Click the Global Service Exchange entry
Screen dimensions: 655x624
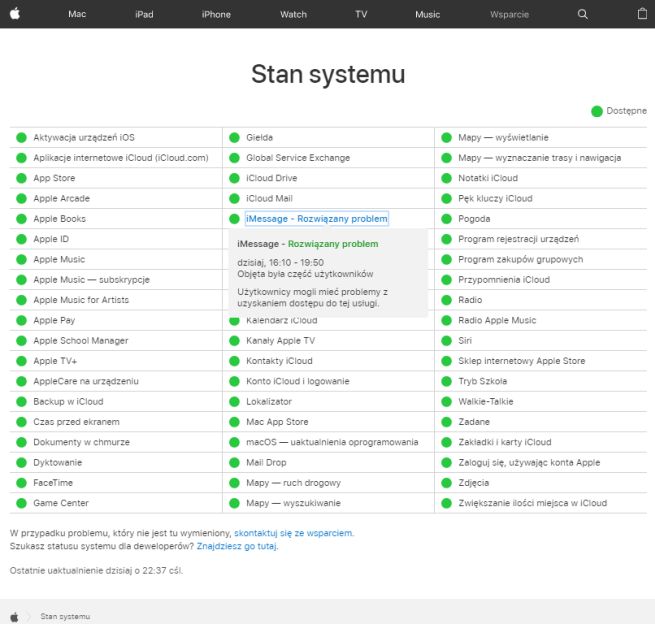[x=298, y=158]
